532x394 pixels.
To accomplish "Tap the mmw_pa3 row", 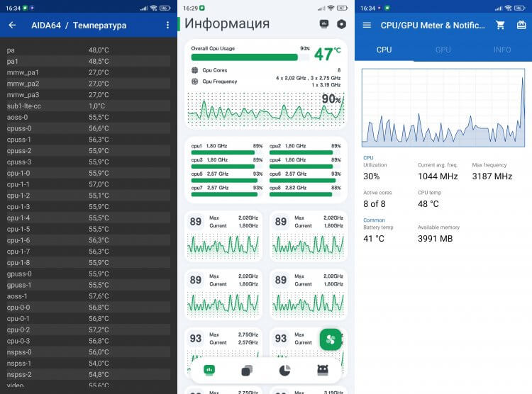I will coord(88,95).
